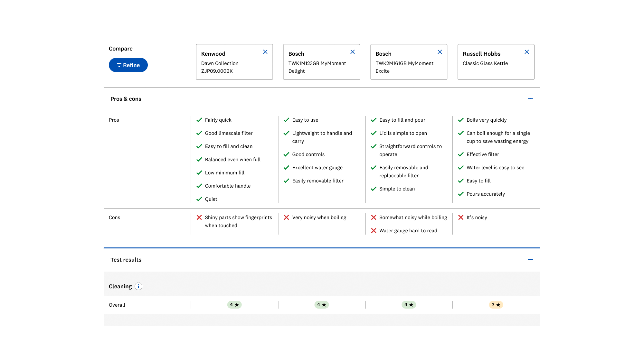Remove Bosch MyMoment Delight from comparison
The image size is (644, 362).
353,52
